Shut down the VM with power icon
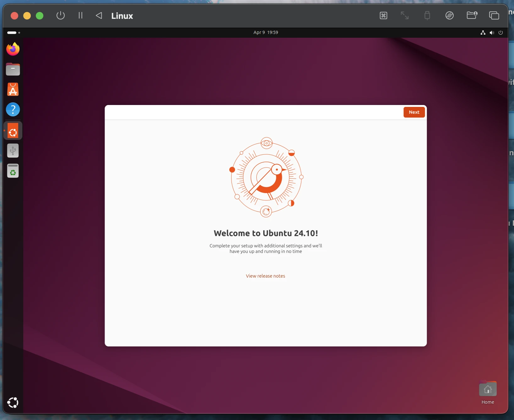 [61, 15]
